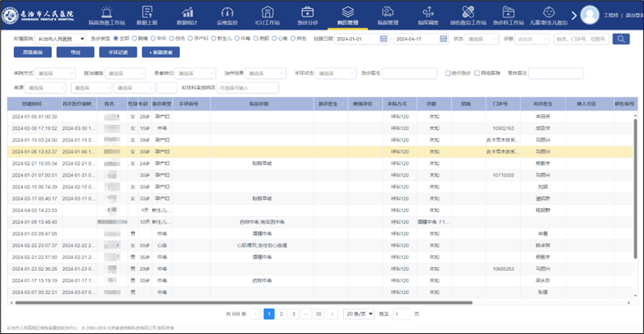Click the 导出 export button

point(75,53)
